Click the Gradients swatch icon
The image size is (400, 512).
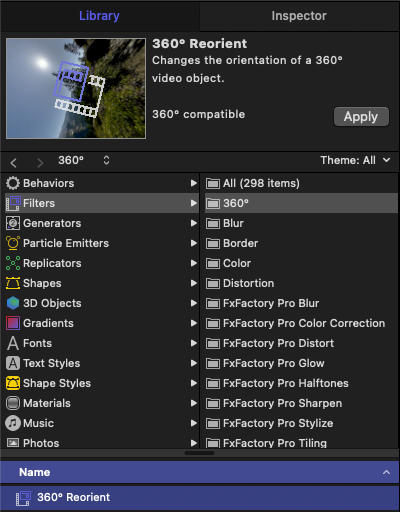pyautogui.click(x=13, y=323)
